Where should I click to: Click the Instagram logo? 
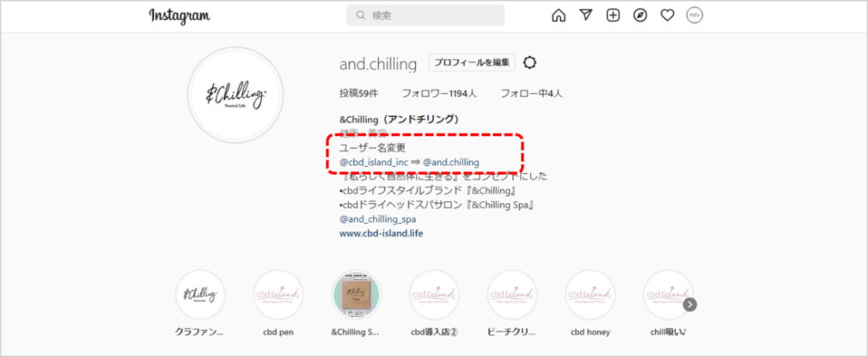tap(180, 15)
